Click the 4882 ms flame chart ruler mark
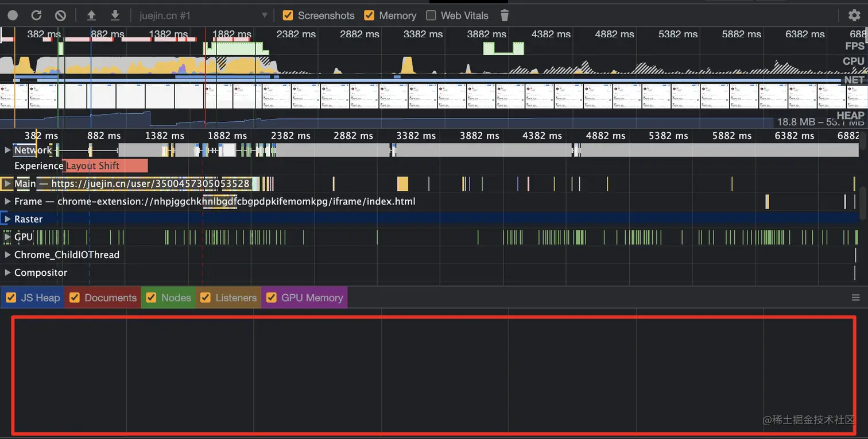 (605, 136)
